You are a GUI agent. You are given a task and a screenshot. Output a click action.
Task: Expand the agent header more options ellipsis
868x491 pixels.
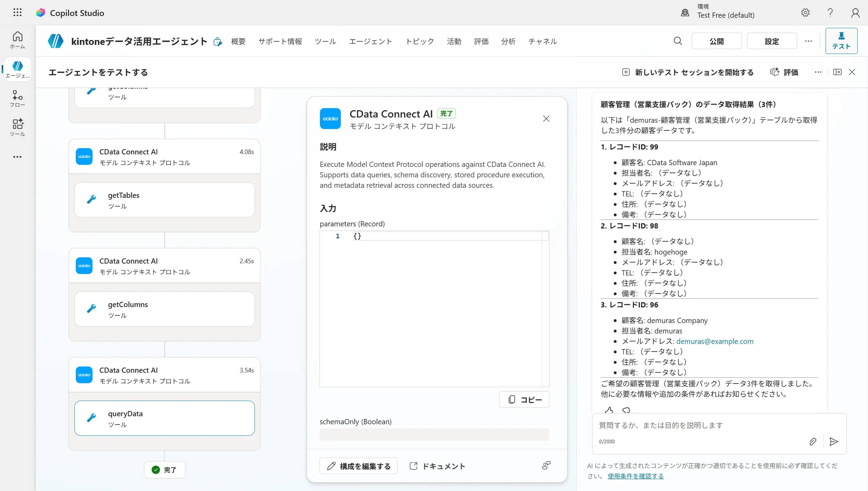tap(808, 41)
